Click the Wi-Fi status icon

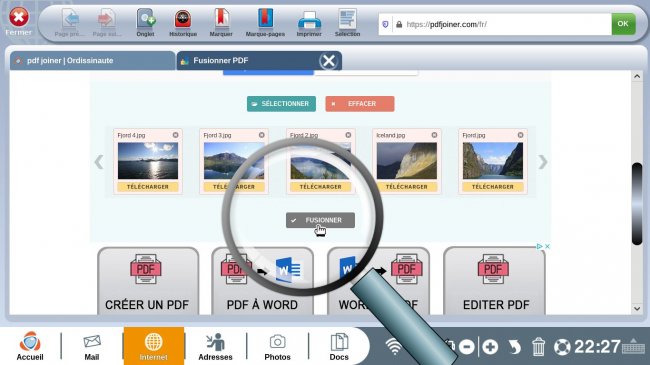tap(394, 346)
